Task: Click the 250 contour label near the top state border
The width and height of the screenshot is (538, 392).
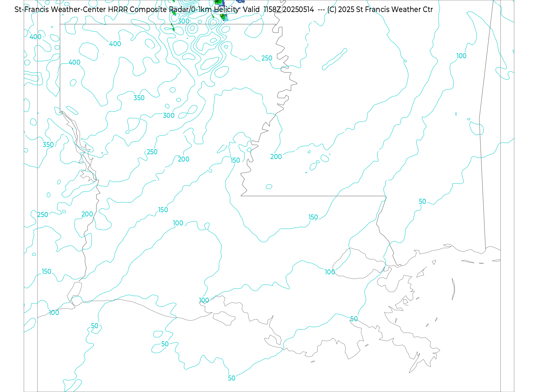Action: [267, 58]
